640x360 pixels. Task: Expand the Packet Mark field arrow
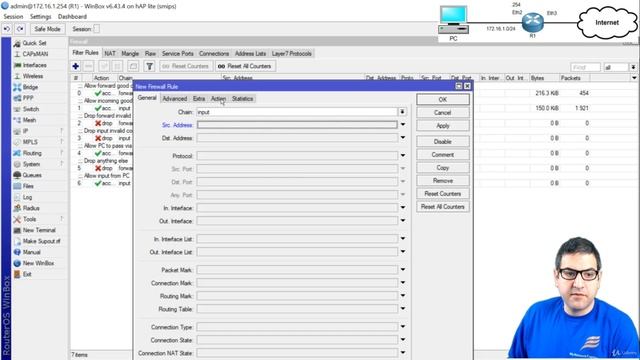[403, 270]
